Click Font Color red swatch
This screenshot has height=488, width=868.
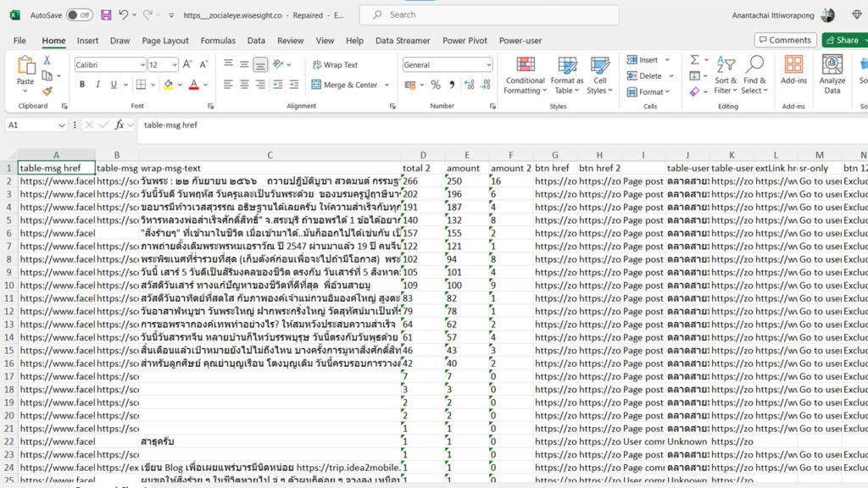(x=194, y=85)
